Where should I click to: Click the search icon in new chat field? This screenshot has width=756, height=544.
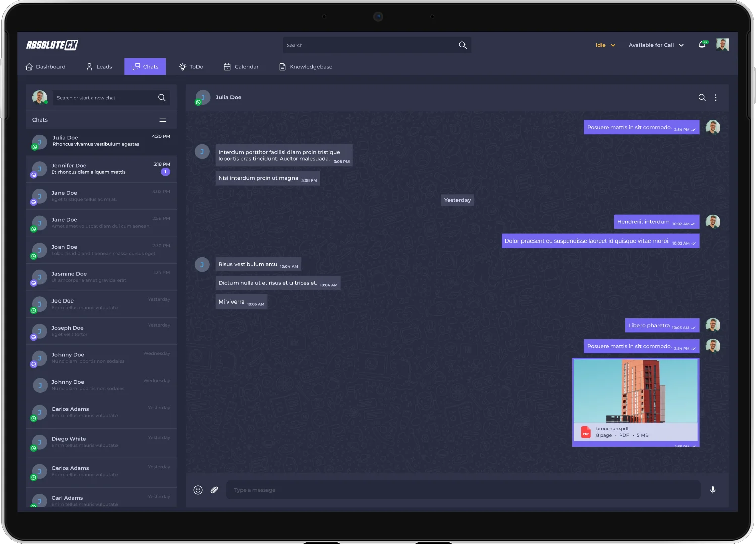[x=162, y=98]
